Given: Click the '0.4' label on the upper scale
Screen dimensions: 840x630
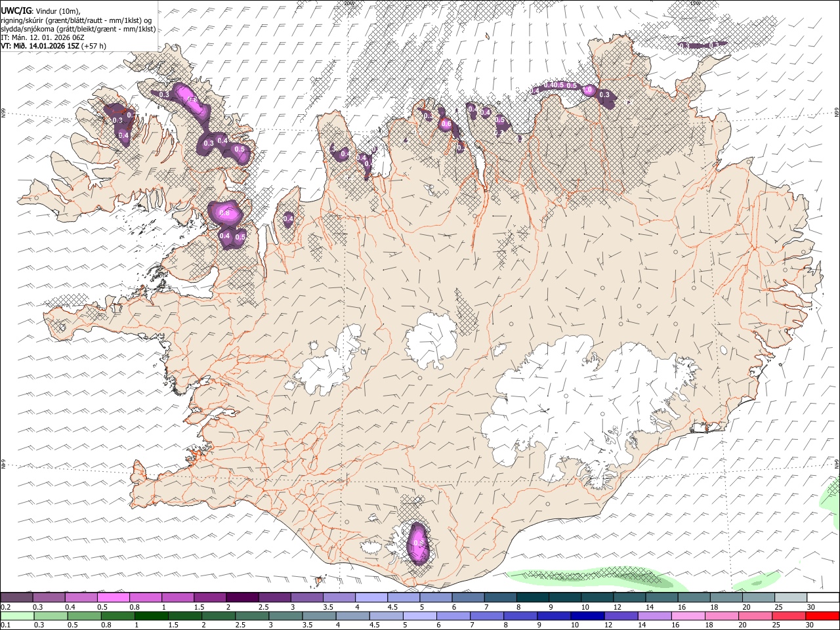Looking at the screenshot, I should 70,607.
